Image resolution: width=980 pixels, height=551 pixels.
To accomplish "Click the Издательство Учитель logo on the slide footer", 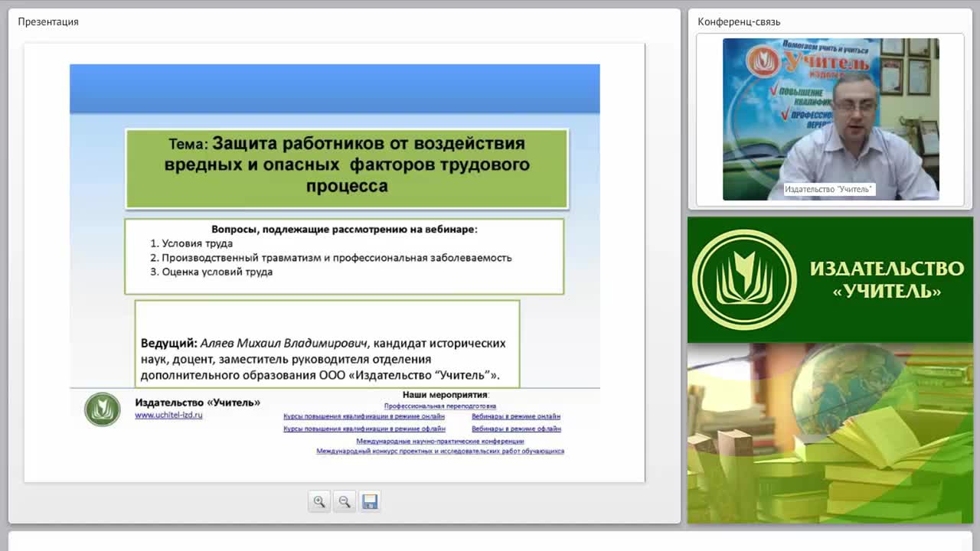I will pyautogui.click(x=103, y=409).
